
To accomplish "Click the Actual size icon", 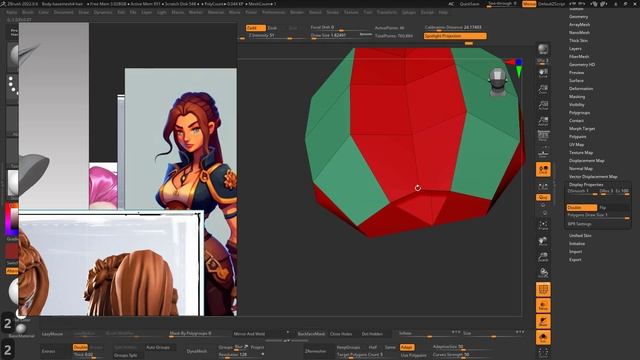I will 543,105.
